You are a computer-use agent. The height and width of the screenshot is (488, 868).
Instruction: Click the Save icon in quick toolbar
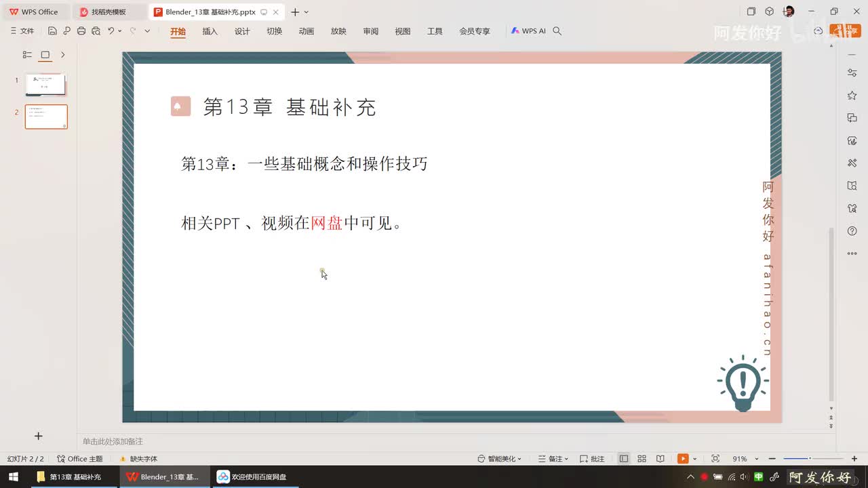(x=52, y=31)
